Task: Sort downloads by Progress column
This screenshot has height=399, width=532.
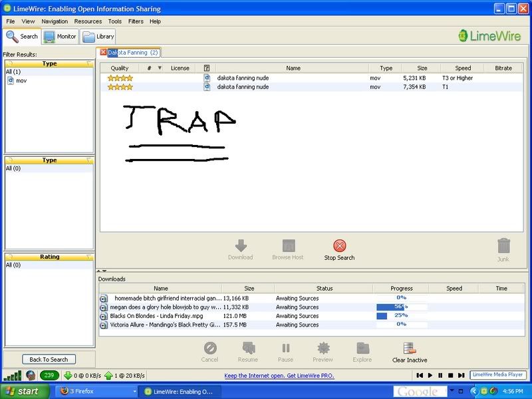Action: pyautogui.click(x=402, y=289)
